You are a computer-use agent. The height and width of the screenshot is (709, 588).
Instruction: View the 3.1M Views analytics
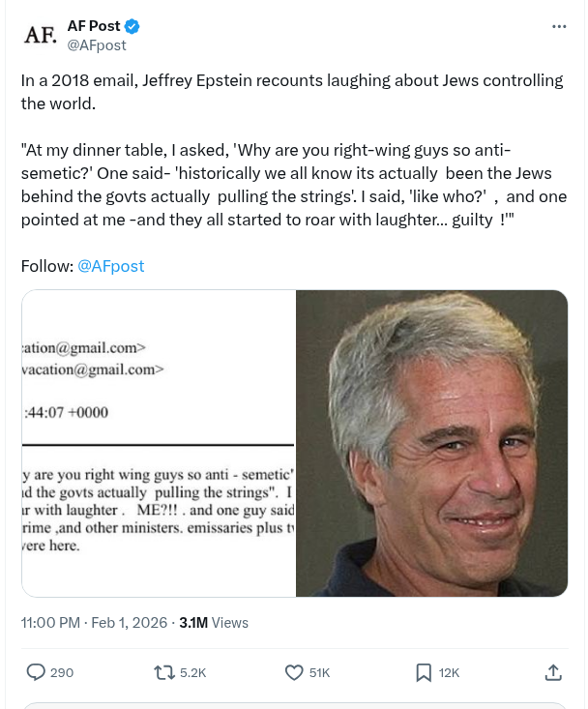tap(214, 623)
